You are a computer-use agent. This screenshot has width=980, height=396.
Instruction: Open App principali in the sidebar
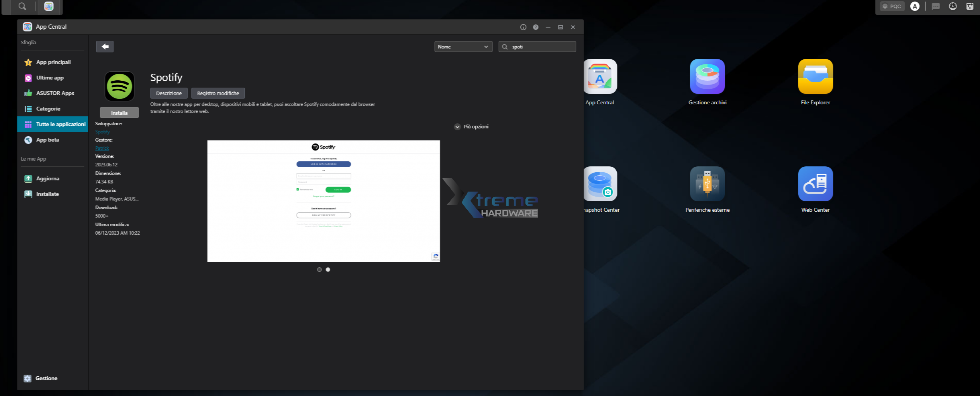coord(53,62)
